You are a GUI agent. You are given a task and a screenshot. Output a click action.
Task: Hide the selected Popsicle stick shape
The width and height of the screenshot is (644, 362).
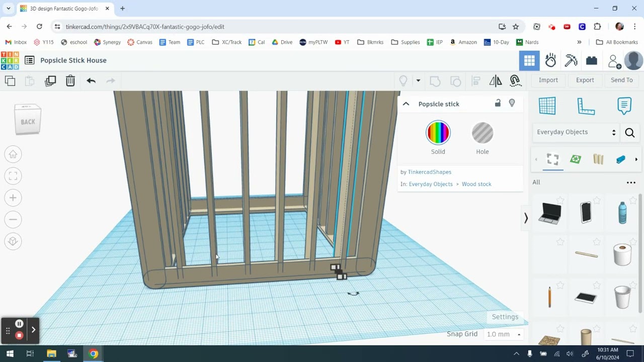coord(512,103)
